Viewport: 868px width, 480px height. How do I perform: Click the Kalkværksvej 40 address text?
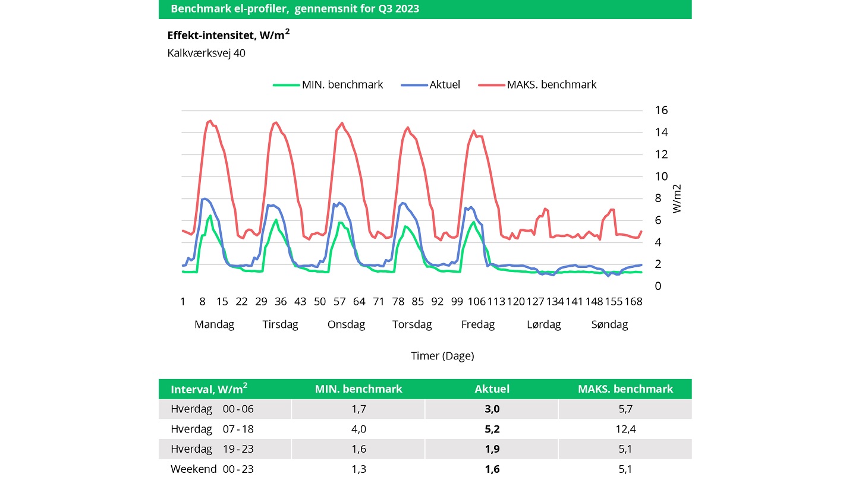pos(206,53)
